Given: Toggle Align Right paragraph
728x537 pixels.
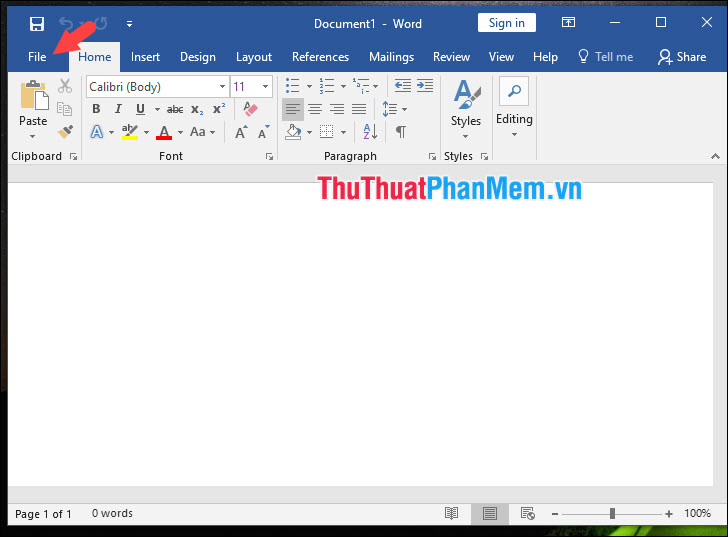Looking at the screenshot, I should 337,110.
